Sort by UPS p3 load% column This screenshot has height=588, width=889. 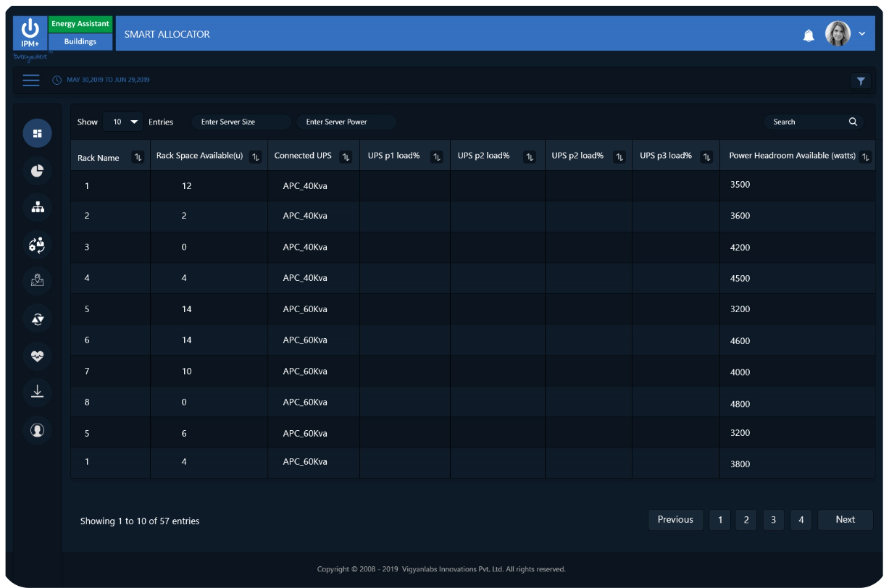(x=707, y=157)
